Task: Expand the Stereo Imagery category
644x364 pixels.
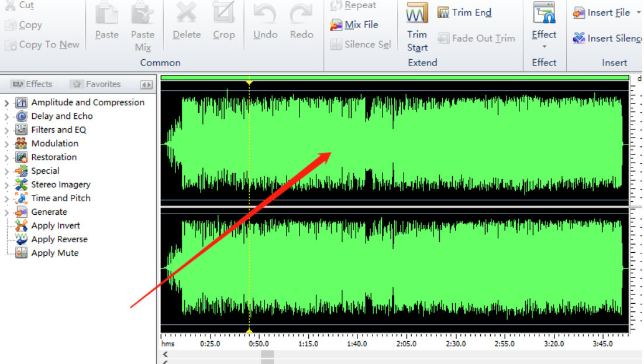Action: coord(6,186)
